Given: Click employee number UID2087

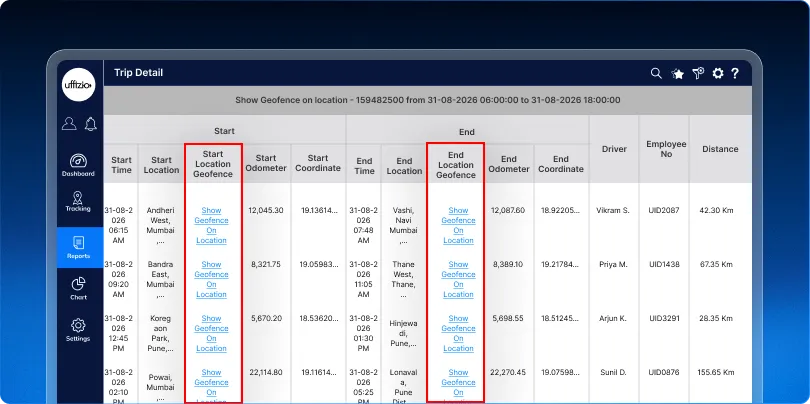Looking at the screenshot, I should 664,210.
